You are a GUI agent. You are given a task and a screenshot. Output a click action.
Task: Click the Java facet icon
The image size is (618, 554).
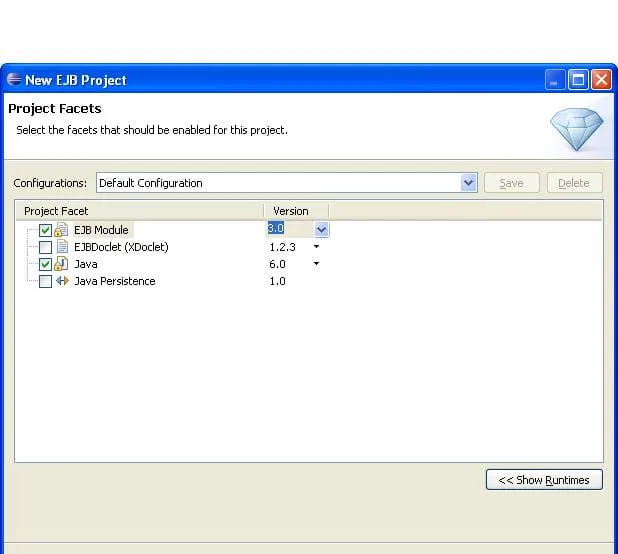pyautogui.click(x=61, y=264)
